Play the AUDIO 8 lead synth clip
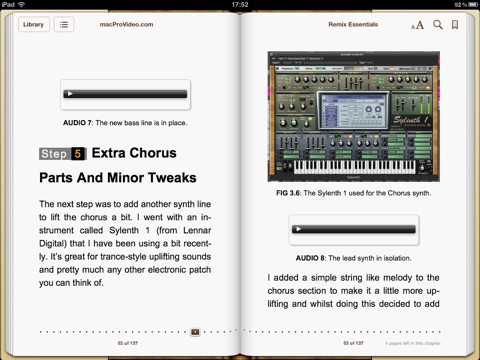The width and height of the screenshot is (480, 360). click(298, 229)
